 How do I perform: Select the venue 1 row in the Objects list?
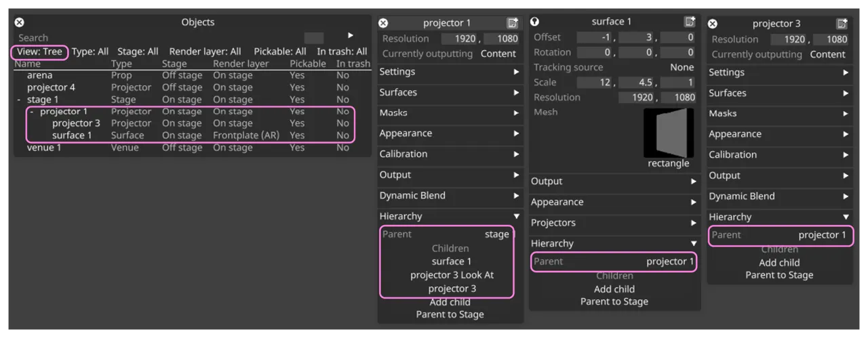pyautogui.click(x=193, y=148)
